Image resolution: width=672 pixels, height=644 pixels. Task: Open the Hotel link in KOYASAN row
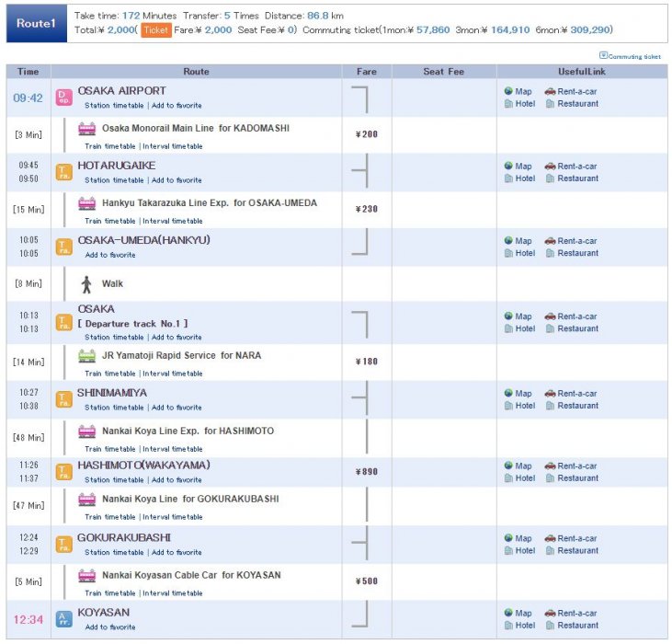(525, 625)
